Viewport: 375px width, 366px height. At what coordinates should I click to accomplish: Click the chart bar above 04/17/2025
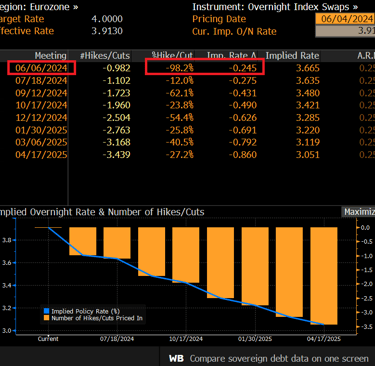[x=324, y=276]
